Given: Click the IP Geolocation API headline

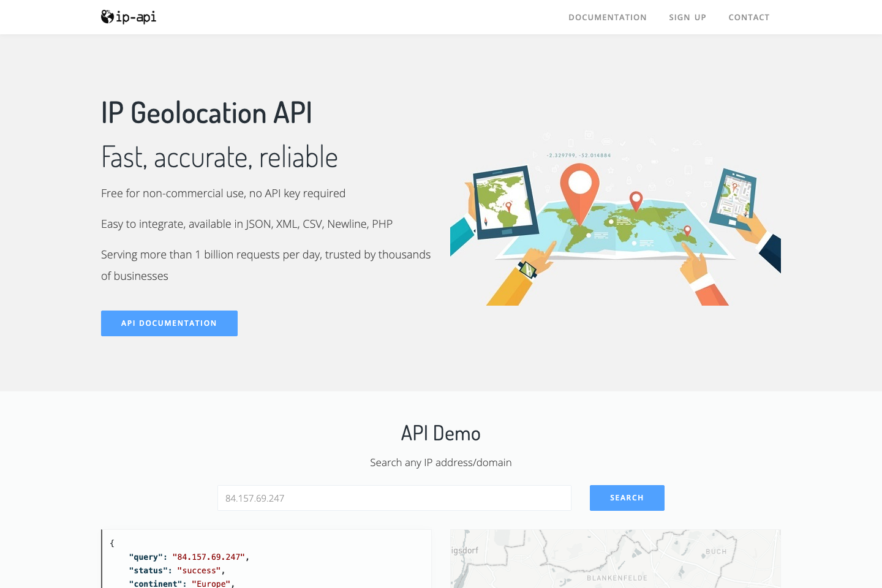Looking at the screenshot, I should click(206, 113).
